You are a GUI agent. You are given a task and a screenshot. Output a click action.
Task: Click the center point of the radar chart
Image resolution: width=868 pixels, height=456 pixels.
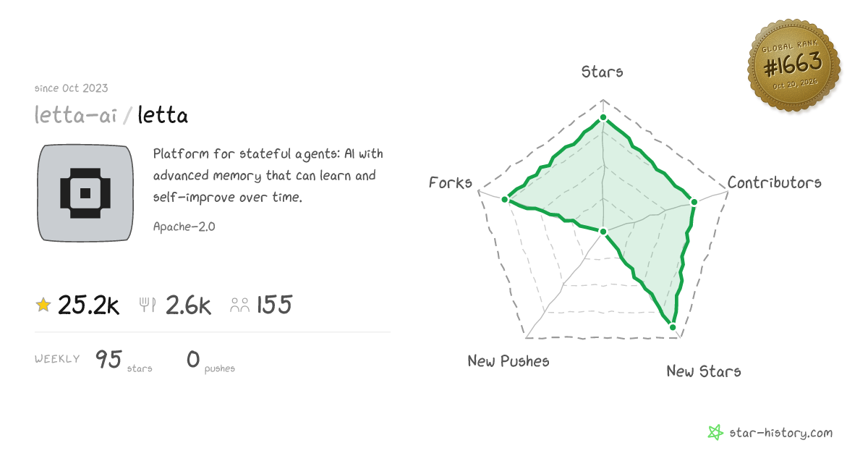pos(603,231)
